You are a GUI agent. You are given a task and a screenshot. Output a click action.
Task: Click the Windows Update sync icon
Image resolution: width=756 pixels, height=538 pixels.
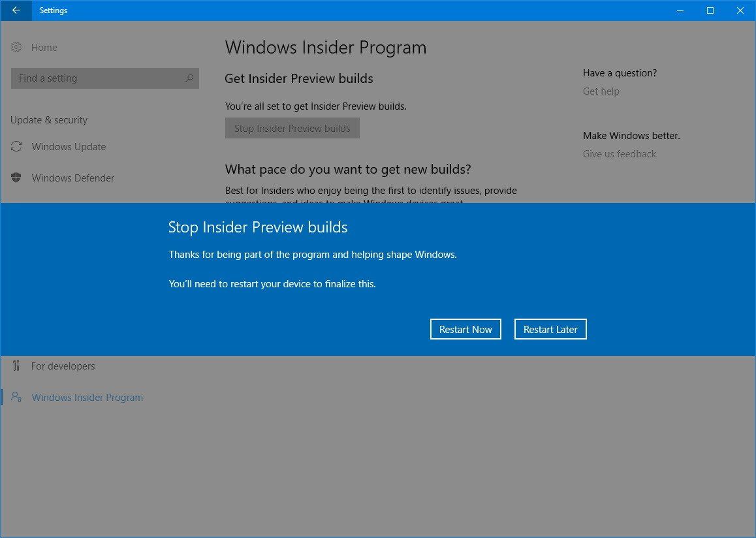click(16, 146)
